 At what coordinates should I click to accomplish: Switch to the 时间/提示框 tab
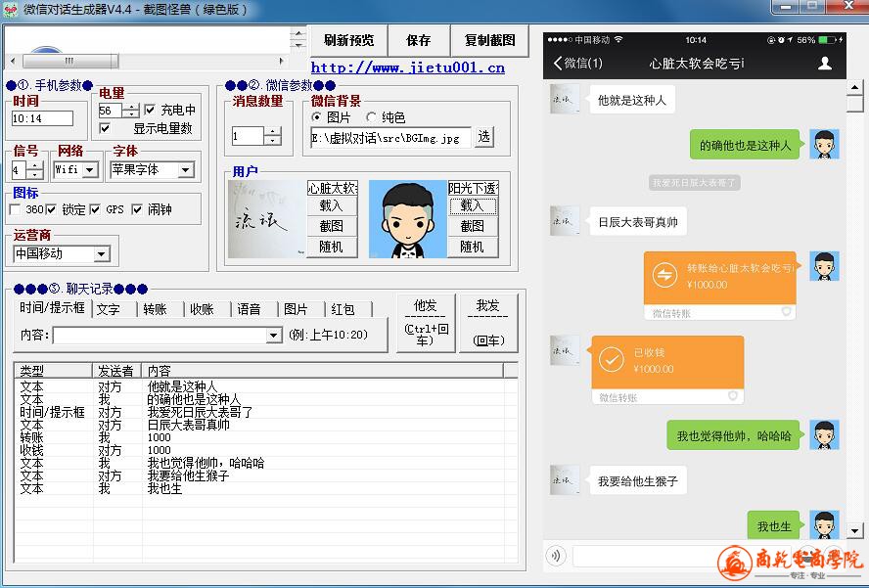point(52,308)
